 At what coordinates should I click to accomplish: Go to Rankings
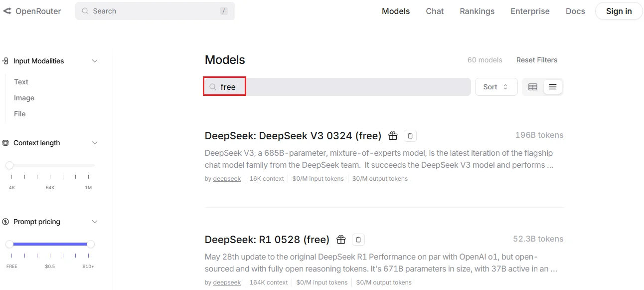point(477,11)
